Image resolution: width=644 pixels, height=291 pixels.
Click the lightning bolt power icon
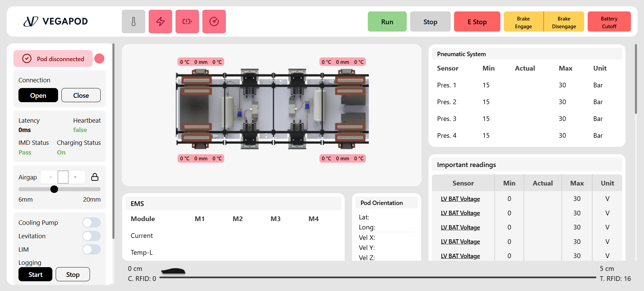tap(160, 22)
